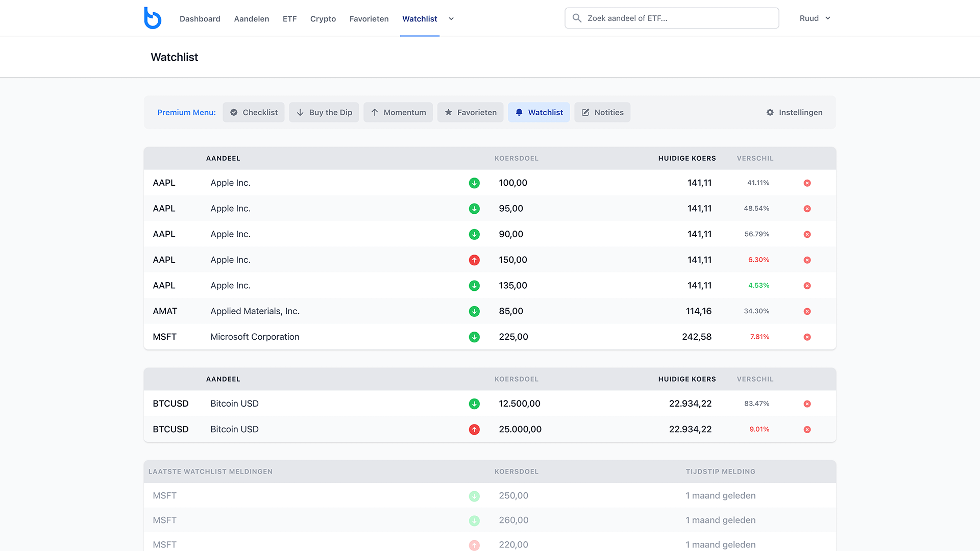The width and height of the screenshot is (980, 551).
Task: Click red up arrow for AAPL 150,00
Action: (x=474, y=260)
